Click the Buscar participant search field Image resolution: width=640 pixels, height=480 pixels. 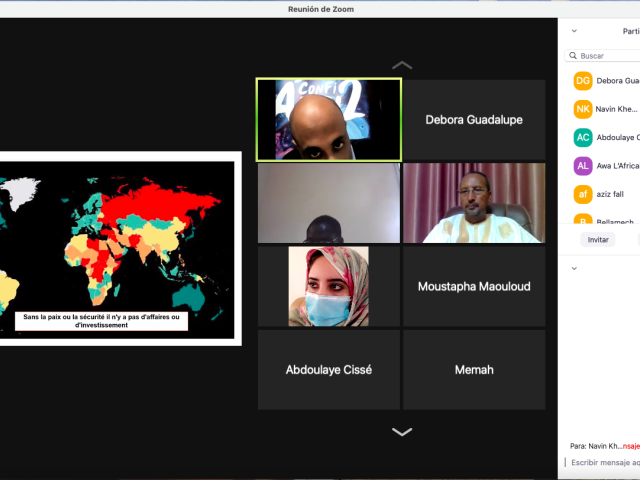click(602, 56)
